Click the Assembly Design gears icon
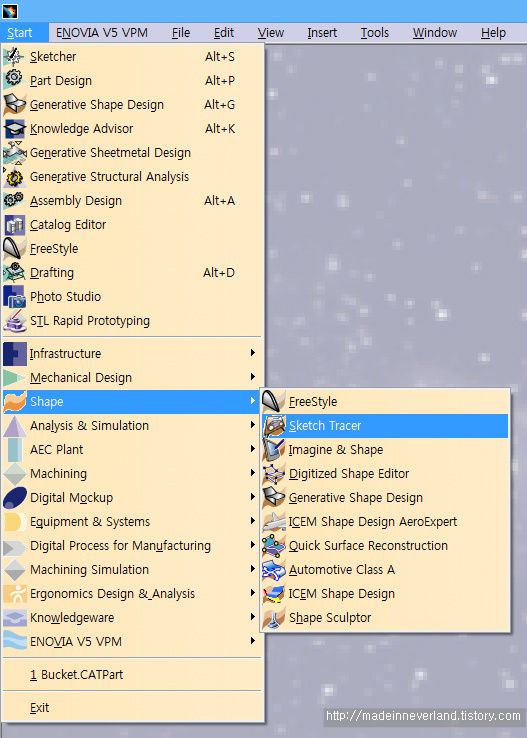 (14, 201)
